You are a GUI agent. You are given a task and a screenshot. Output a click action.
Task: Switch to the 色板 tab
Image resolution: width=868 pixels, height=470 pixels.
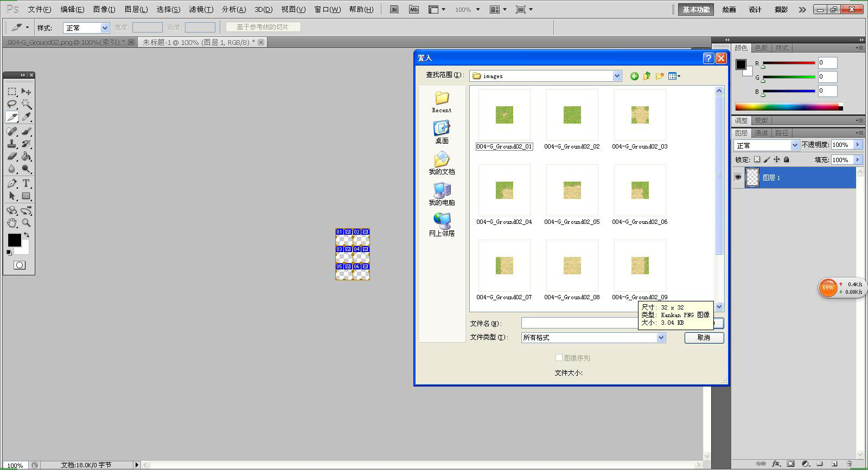(761, 48)
